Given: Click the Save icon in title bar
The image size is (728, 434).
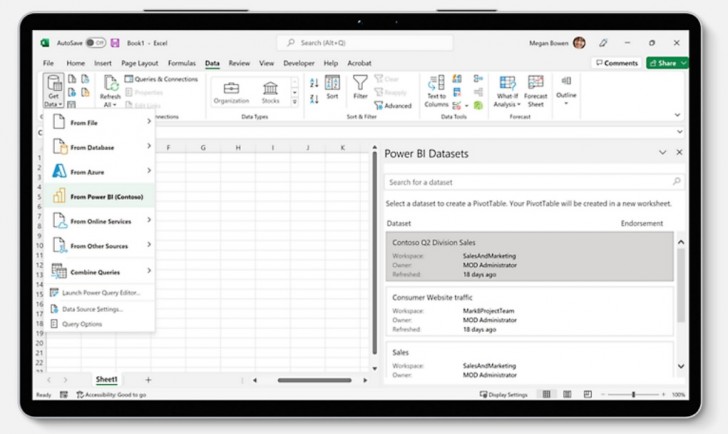Looking at the screenshot, I should tap(115, 43).
